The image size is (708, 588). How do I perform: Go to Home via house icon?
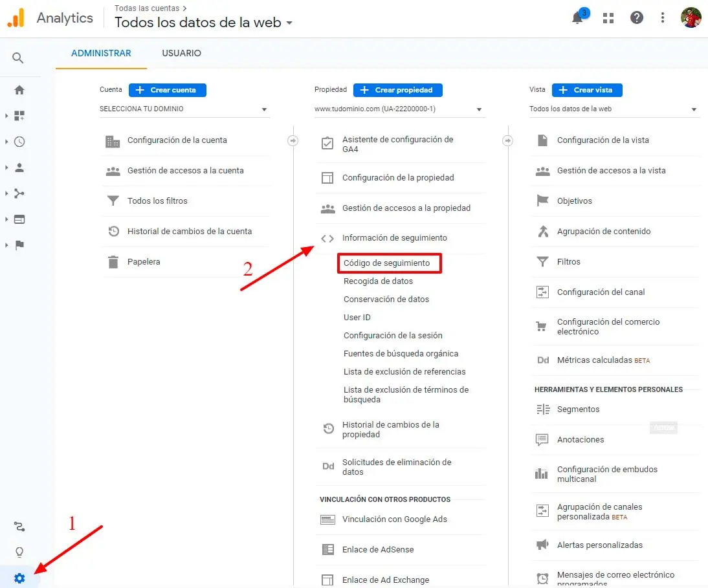pyautogui.click(x=19, y=90)
